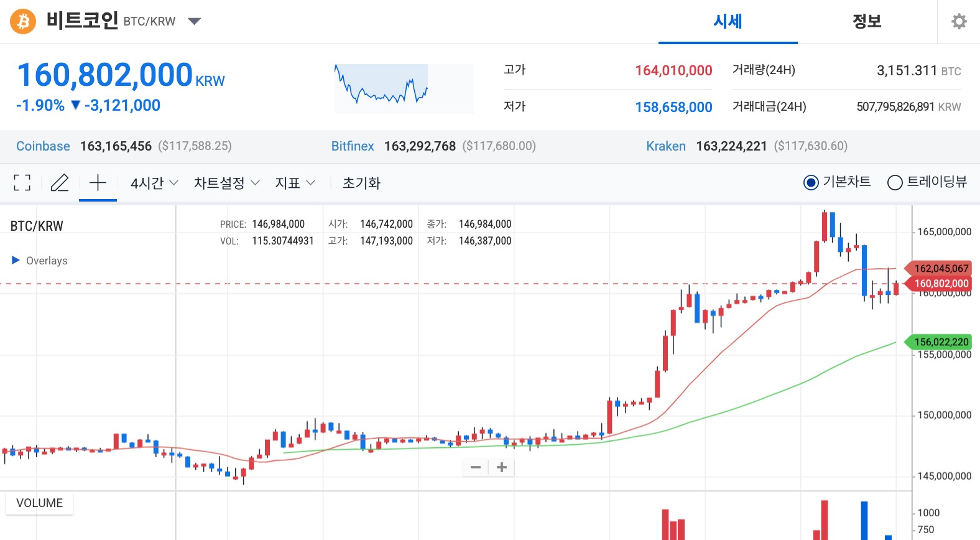
Task: Click the 165,000,000 y-axis label
Action: [944, 231]
